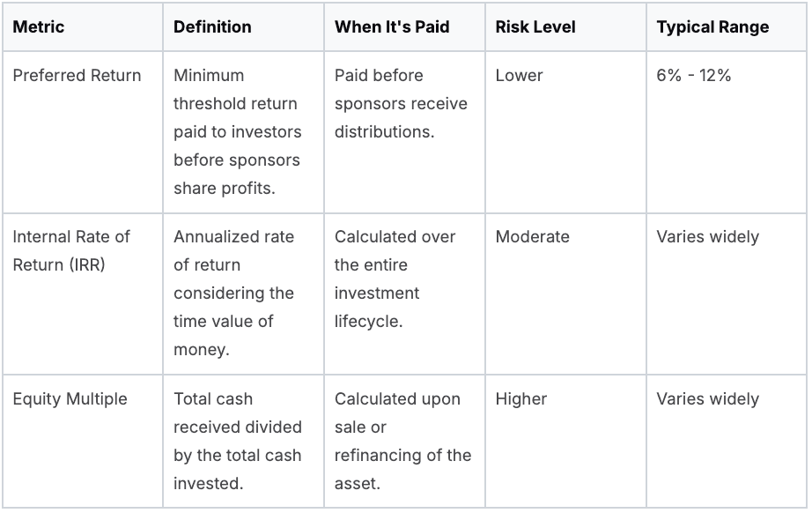Viewport: 812px width, 513px height.
Task: Click 'Varies widely' in the IRR row
Action: click(707, 236)
